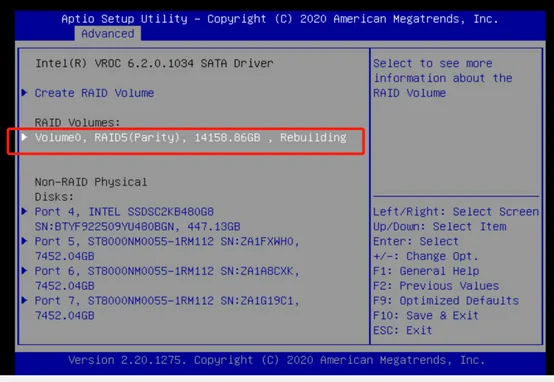This screenshot has height=382, width=554.
Task: Click the help text about RAID Volume
Action: coord(443,78)
